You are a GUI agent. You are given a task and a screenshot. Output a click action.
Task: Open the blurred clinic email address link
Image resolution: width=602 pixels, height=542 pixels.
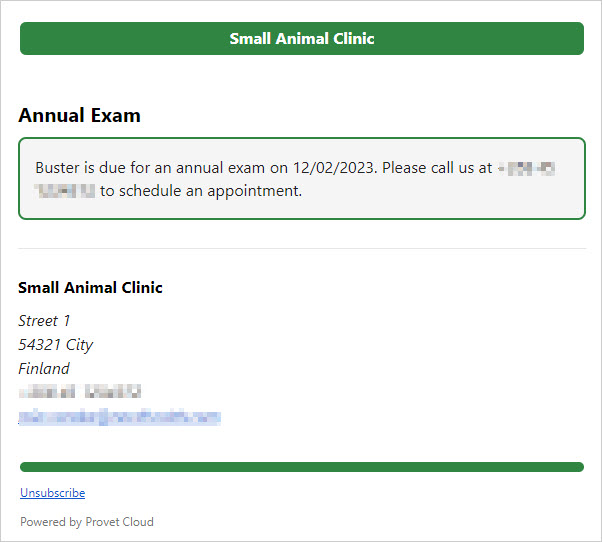click(x=119, y=417)
